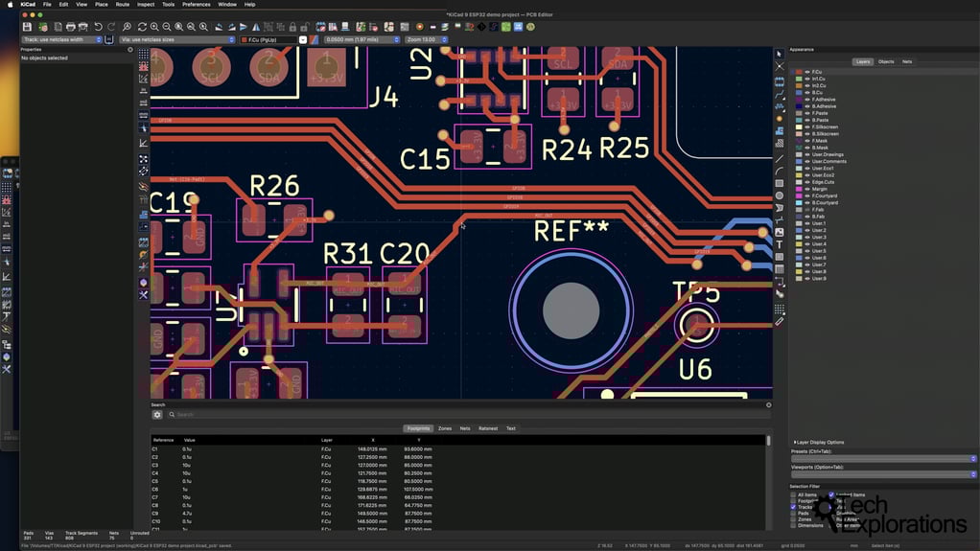Click the Undo arrow in the toolbar
This screenshot has height=551, width=980.
coord(98,27)
